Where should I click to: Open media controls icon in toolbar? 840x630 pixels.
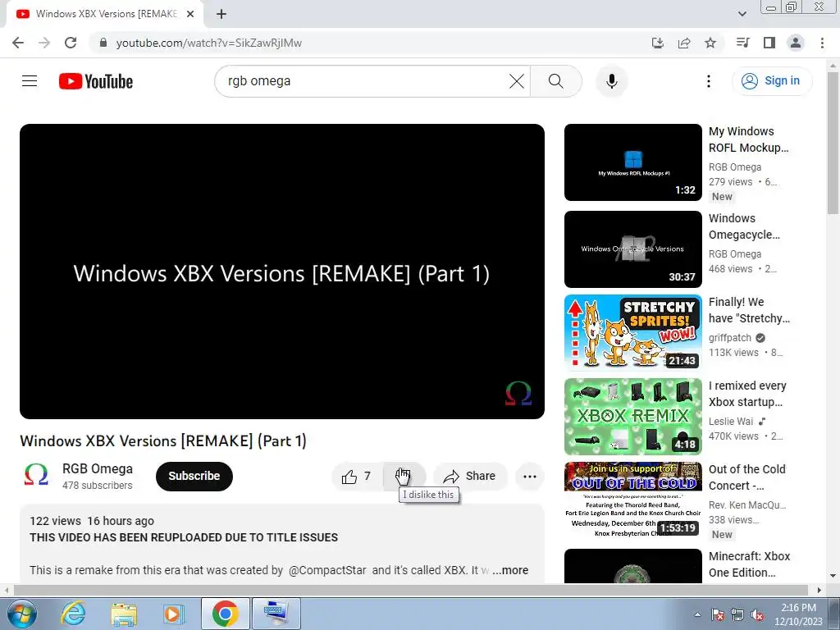click(742, 43)
